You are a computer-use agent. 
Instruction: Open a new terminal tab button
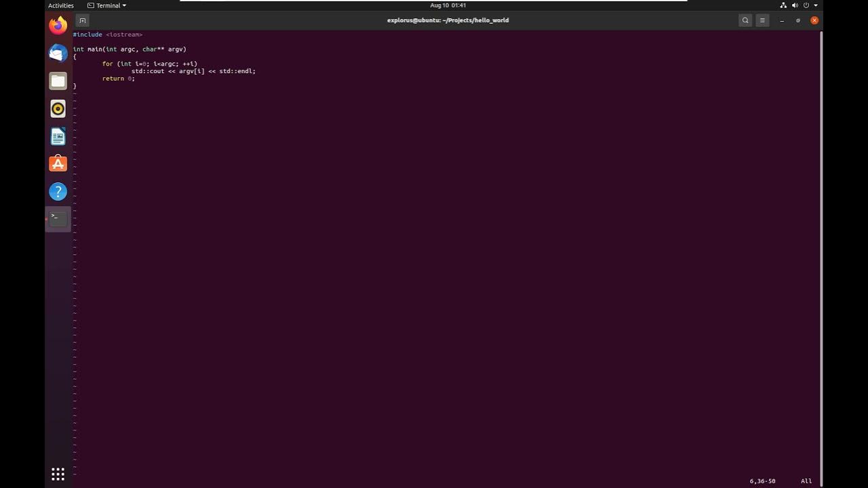[82, 20]
